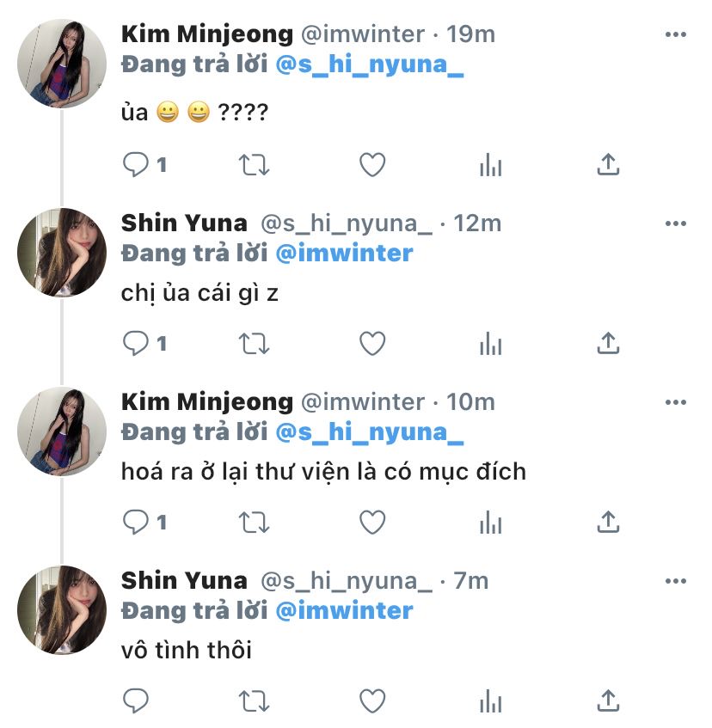This screenshot has width=712, height=728.
Task: Like the "chị ủa cái gì z" tweet
Action: click(371, 344)
